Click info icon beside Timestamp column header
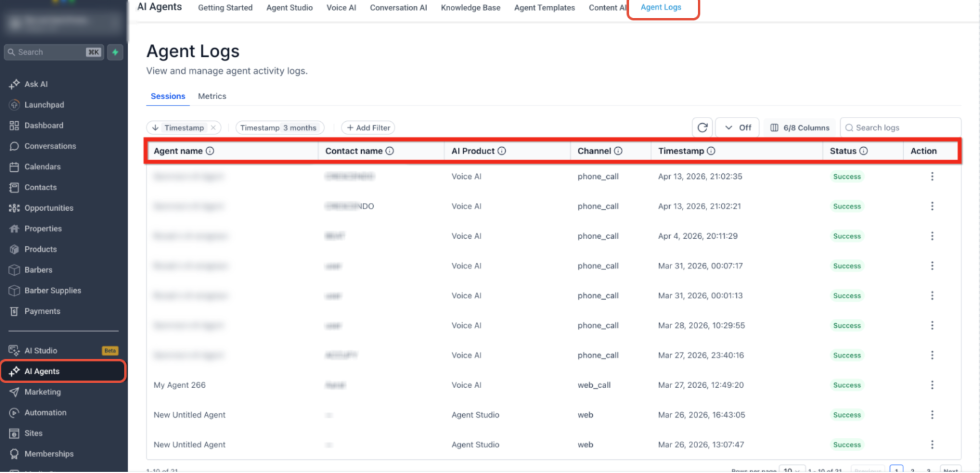 point(711,151)
